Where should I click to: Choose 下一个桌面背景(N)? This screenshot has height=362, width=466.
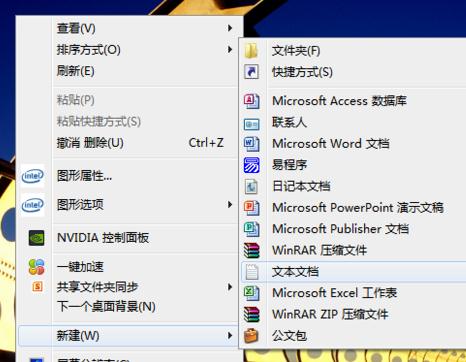tap(129, 306)
